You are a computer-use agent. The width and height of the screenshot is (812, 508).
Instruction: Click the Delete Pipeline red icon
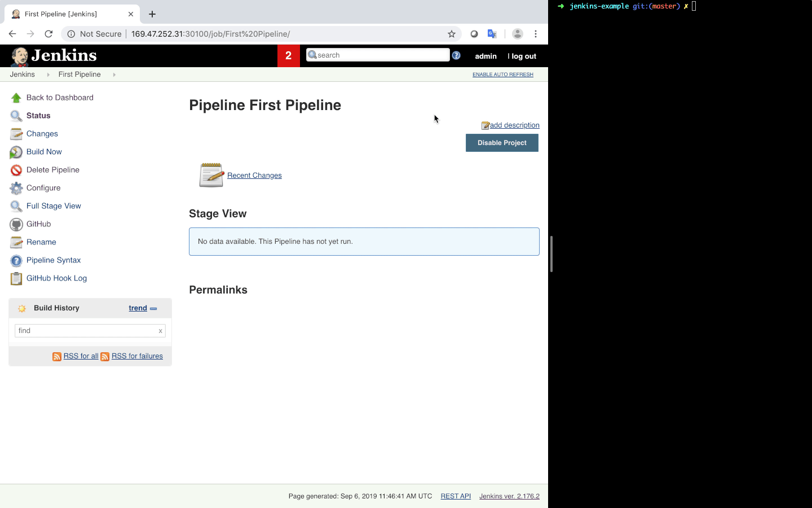[x=16, y=170]
